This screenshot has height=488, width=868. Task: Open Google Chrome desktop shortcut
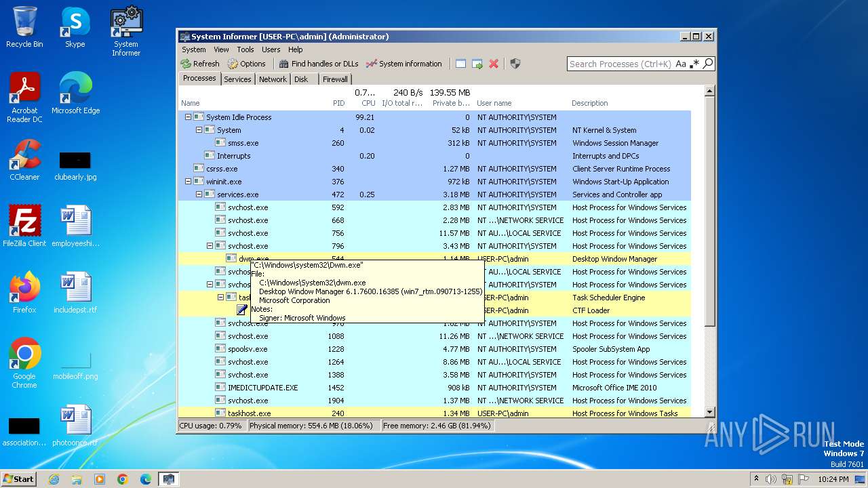click(24, 363)
